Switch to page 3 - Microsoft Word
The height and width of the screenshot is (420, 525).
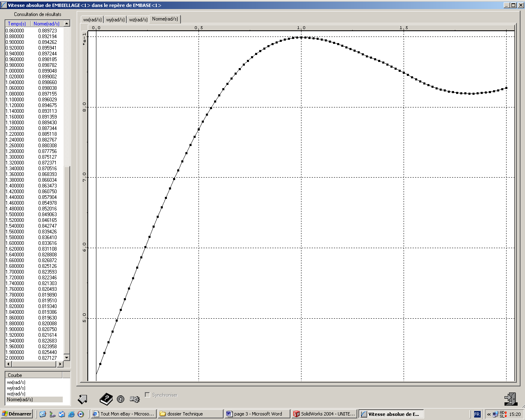258,414
